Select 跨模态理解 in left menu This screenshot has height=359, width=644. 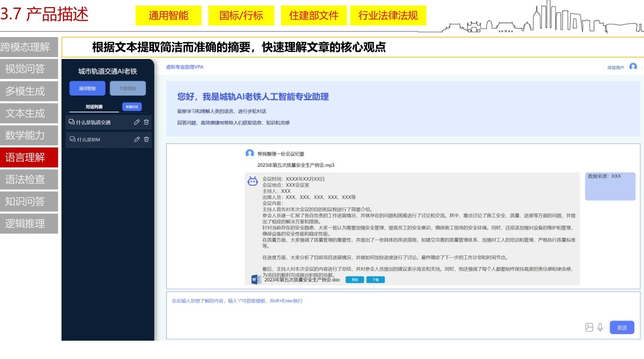click(x=29, y=47)
